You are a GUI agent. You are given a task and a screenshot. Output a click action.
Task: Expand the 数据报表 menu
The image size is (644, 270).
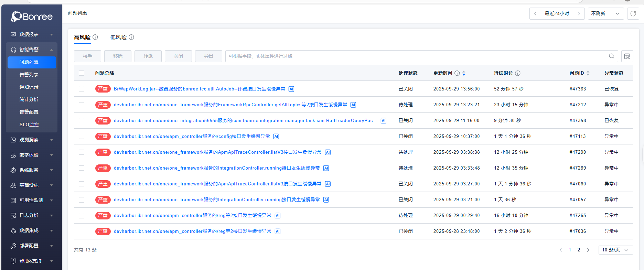[x=32, y=34]
